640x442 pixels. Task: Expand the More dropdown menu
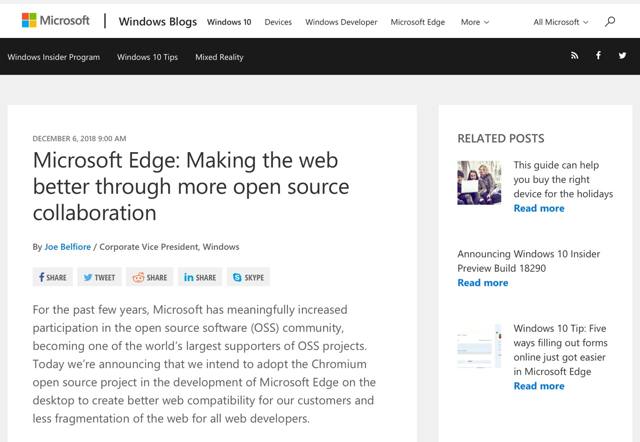(474, 21)
